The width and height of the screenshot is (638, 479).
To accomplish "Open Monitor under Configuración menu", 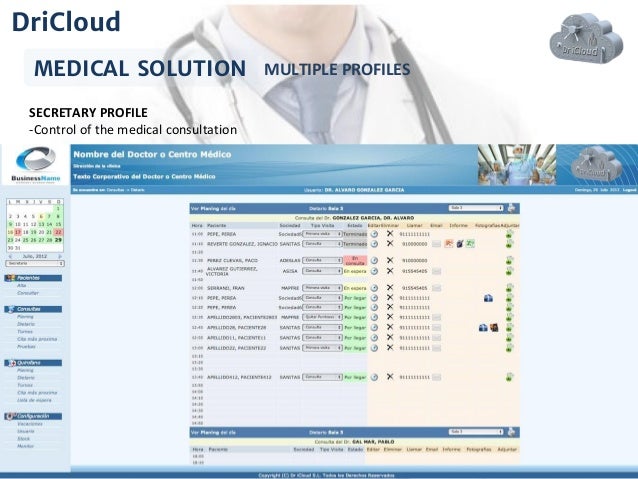I will click(x=25, y=446).
